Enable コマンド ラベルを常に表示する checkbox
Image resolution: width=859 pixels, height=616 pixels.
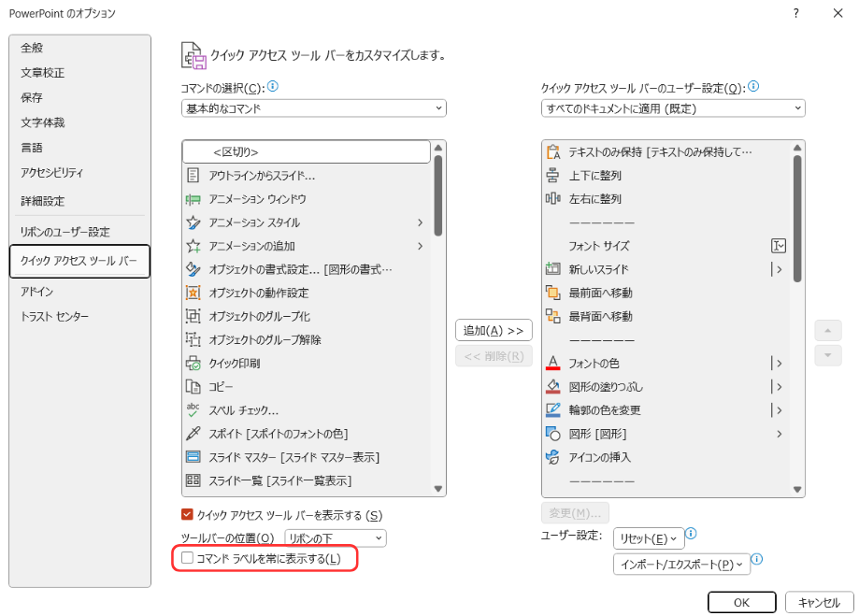coord(187,558)
